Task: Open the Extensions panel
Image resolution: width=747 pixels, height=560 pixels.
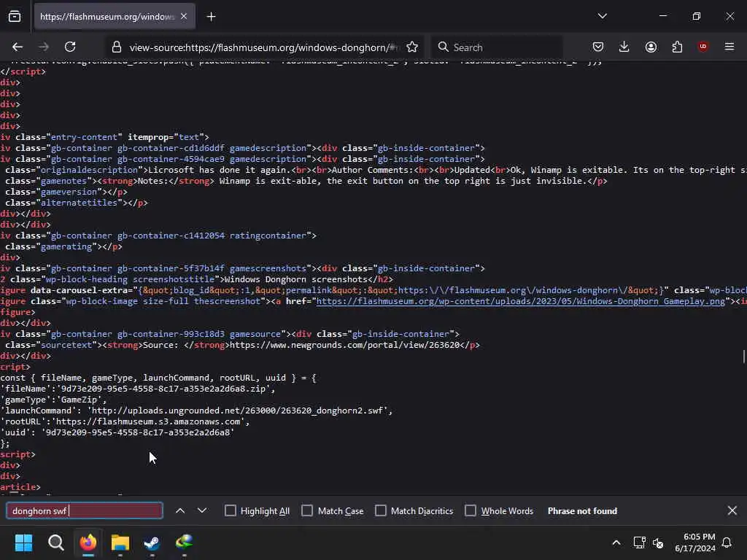Action: tap(677, 47)
